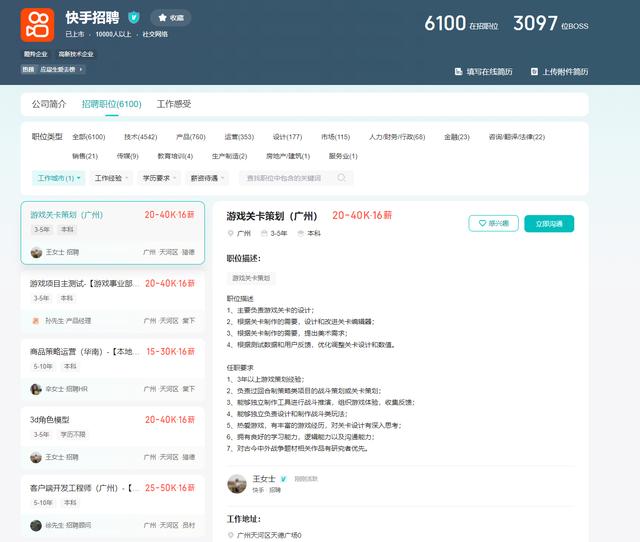
Task: Select 产品(760) job type filter
Action: [191, 137]
